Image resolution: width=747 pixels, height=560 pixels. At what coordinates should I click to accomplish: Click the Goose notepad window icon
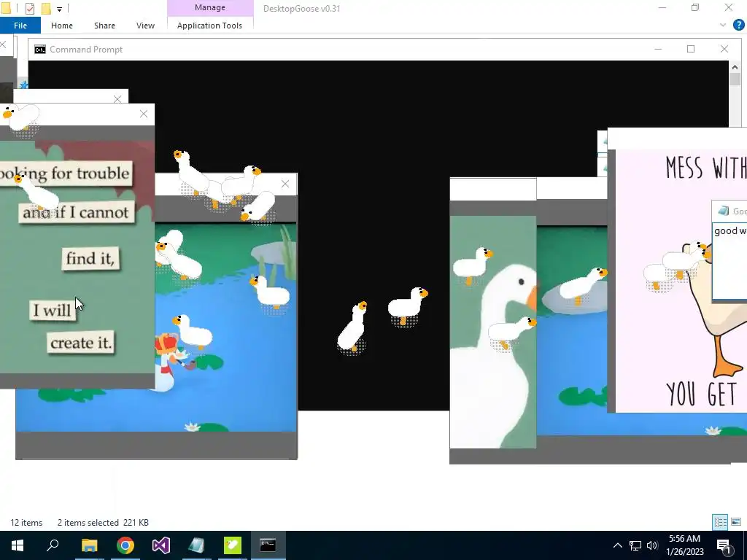(723, 211)
